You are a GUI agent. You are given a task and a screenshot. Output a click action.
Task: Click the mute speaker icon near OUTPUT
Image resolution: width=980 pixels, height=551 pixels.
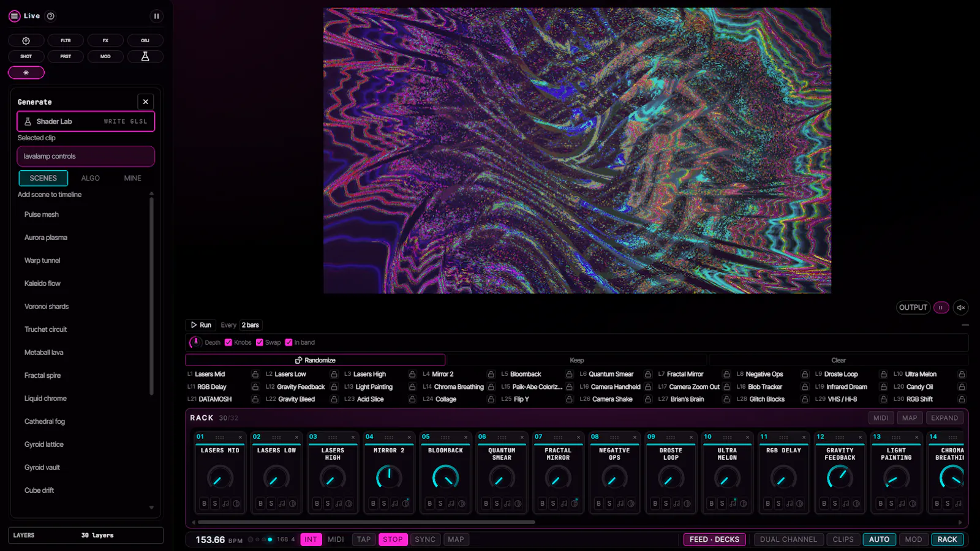(x=961, y=307)
